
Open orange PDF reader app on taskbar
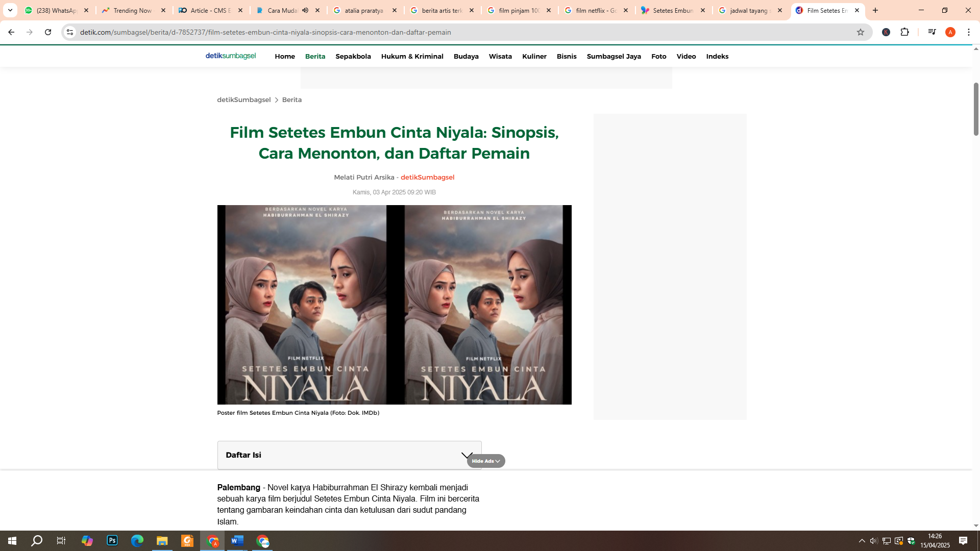coord(187,541)
